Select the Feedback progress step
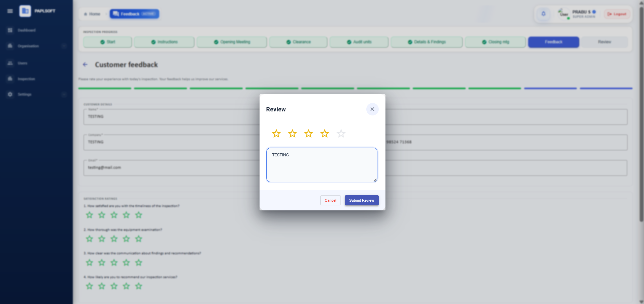Screen dimensions: 644x304 (x=554, y=42)
